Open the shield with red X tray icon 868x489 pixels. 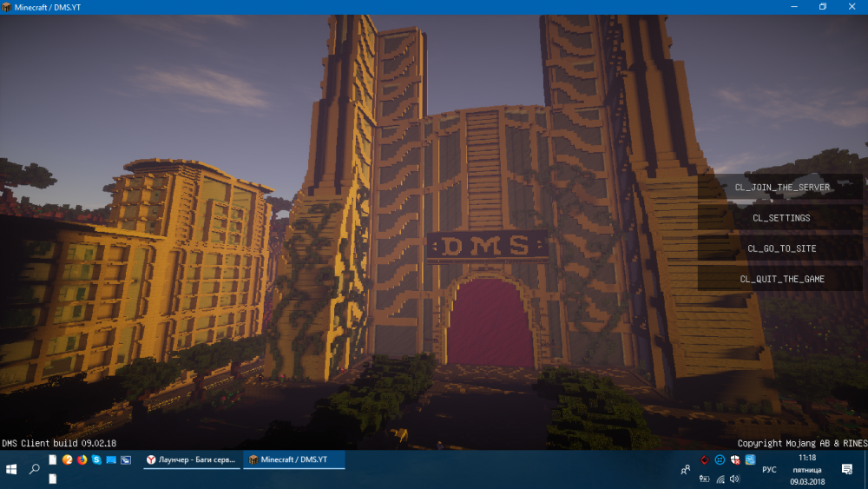(735, 459)
